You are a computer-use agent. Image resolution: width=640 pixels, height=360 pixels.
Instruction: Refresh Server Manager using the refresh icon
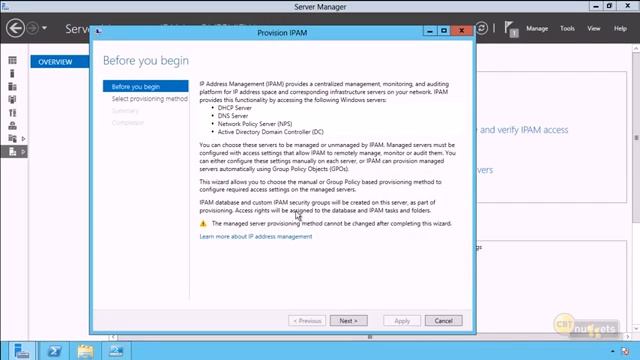[482, 28]
